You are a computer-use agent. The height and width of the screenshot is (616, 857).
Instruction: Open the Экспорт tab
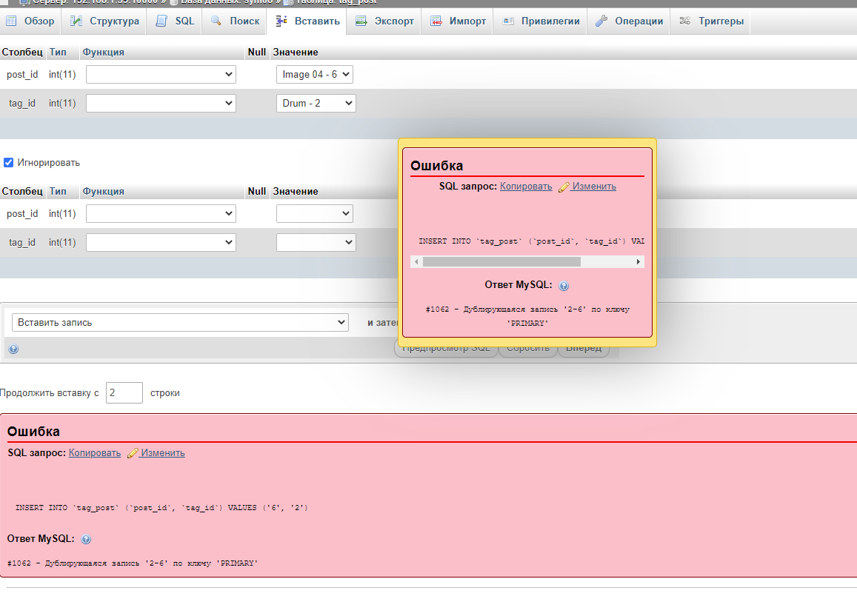pos(384,21)
